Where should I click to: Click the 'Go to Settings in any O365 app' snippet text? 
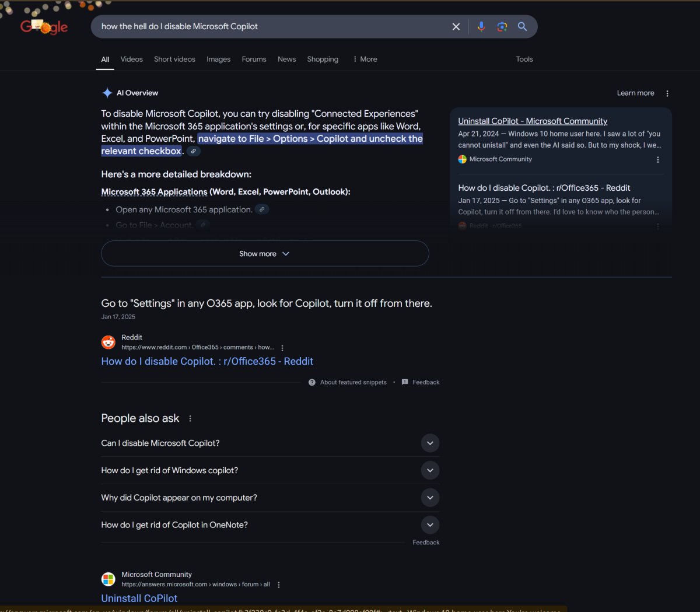coord(267,303)
